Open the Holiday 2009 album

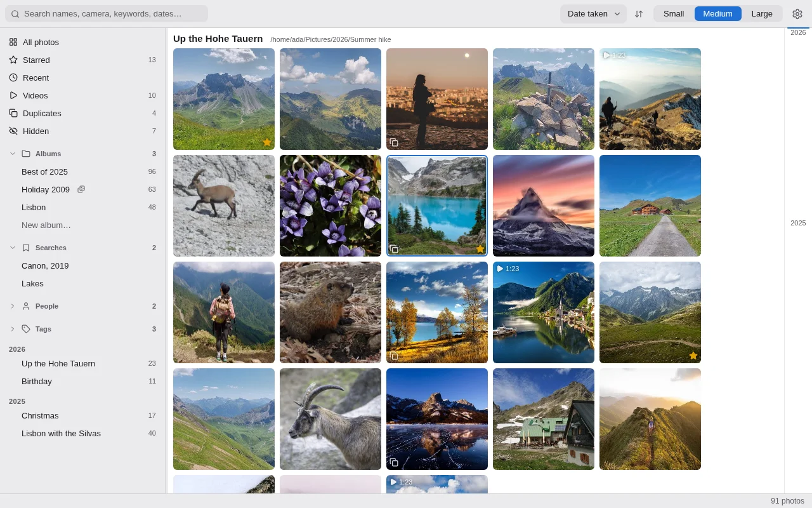pos(82,189)
